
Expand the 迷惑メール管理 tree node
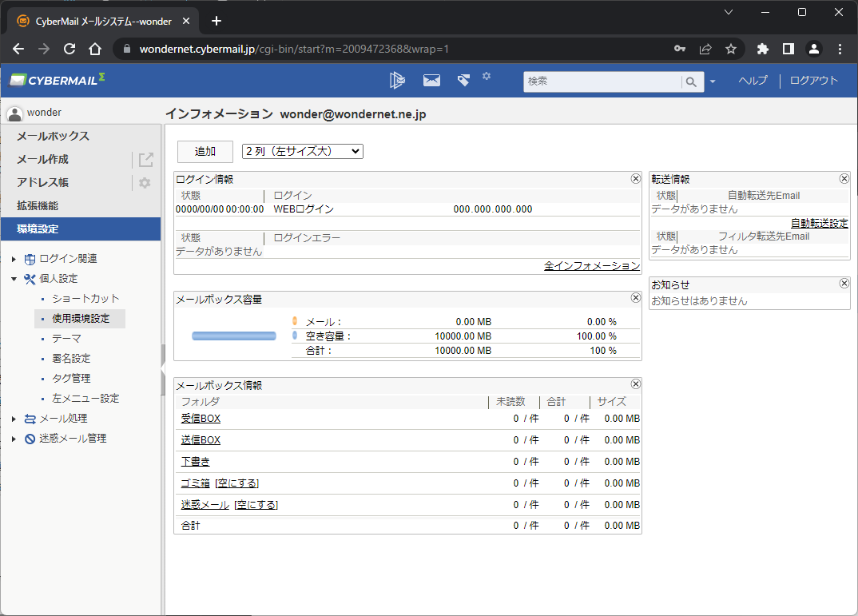(x=14, y=439)
